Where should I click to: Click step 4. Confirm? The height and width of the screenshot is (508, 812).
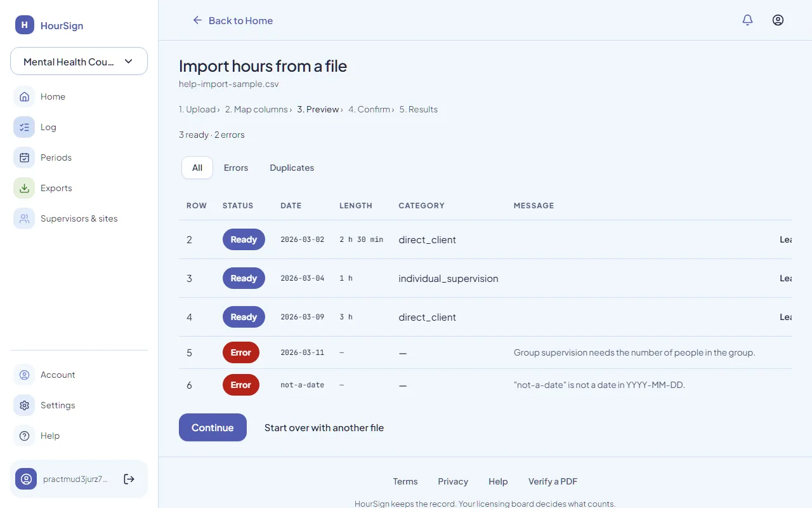tap(369, 109)
